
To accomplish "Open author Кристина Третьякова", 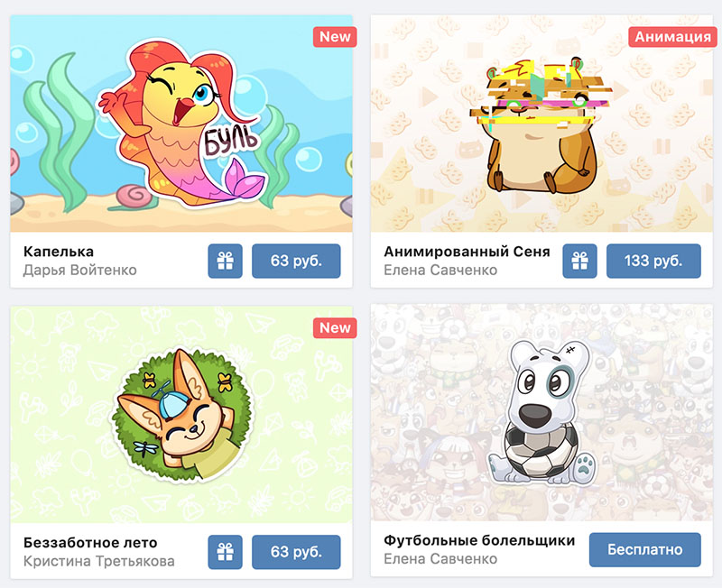I will pos(99,561).
